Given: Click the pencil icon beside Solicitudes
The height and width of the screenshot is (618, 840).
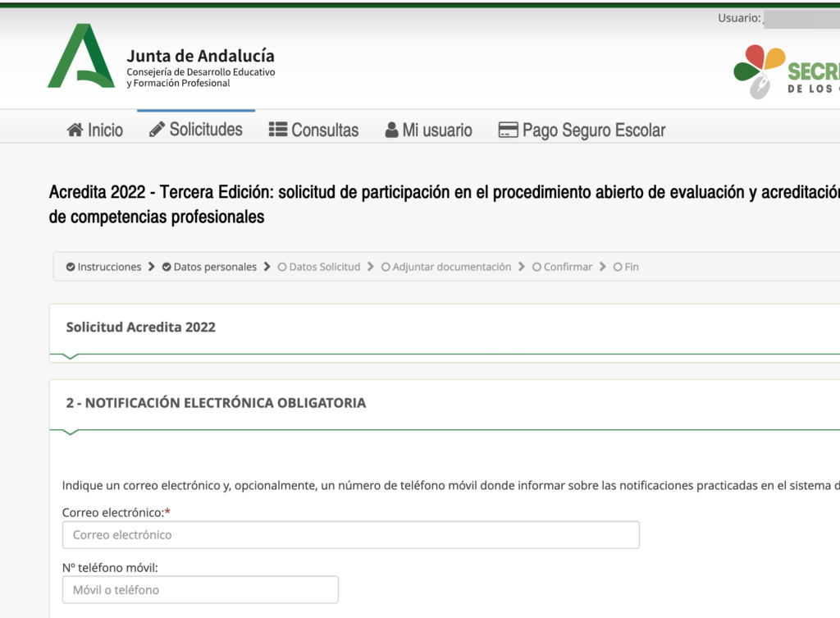Looking at the screenshot, I should tap(157, 130).
